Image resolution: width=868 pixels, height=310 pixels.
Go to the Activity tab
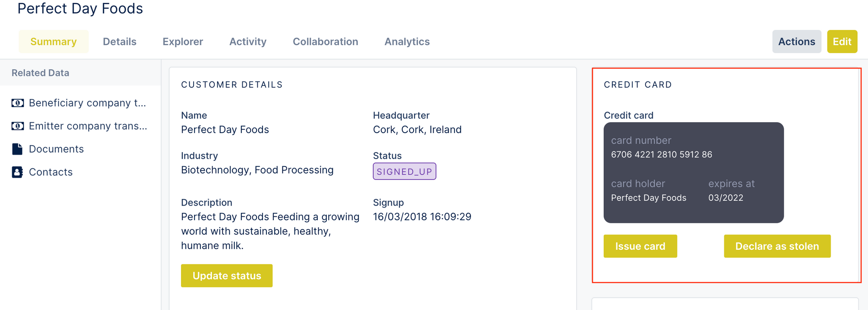(x=248, y=42)
